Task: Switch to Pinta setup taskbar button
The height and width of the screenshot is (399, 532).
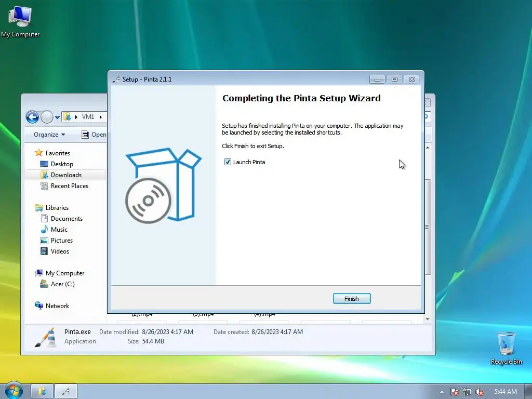Action: [x=66, y=392]
